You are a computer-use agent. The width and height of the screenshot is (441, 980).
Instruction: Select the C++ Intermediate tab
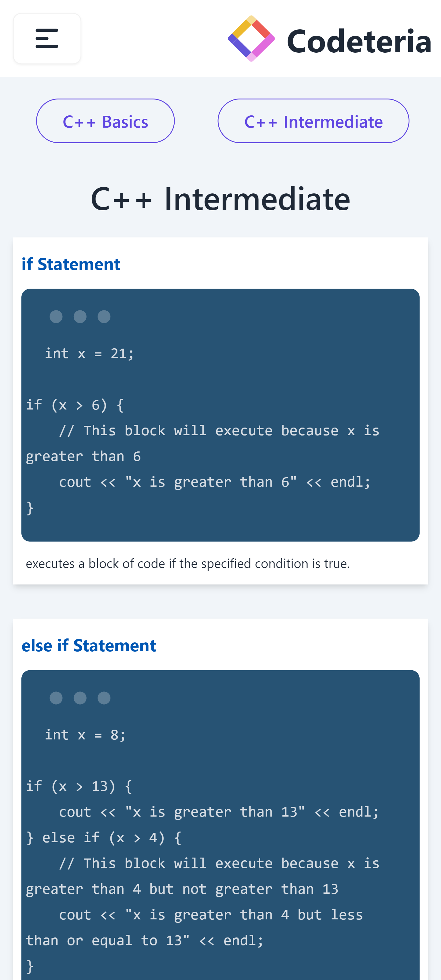[x=313, y=121]
